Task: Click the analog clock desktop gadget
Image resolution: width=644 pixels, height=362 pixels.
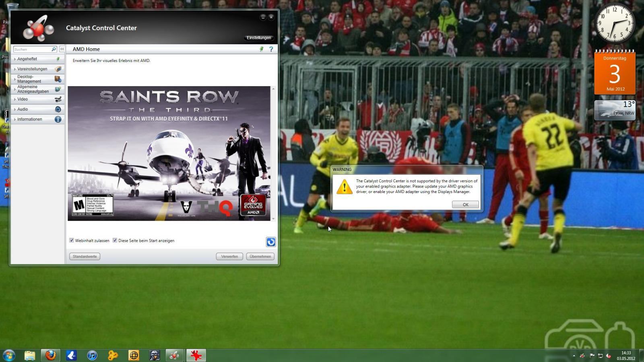Action: click(615, 23)
